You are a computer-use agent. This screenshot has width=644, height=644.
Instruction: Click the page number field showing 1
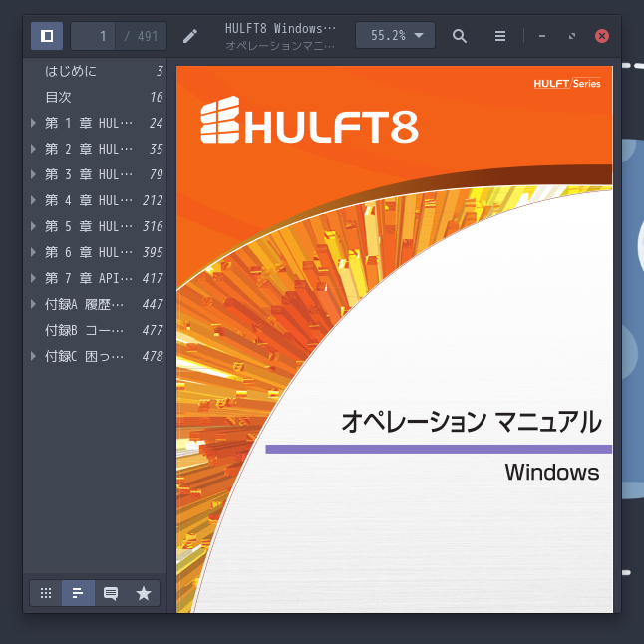[93, 36]
